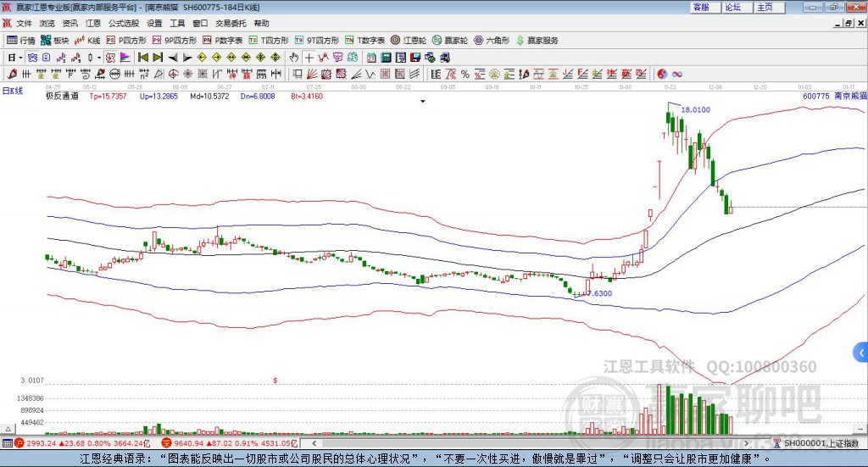The width and height of the screenshot is (868, 467).
Task: Click the 论坛 forum button
Action: 737,7
